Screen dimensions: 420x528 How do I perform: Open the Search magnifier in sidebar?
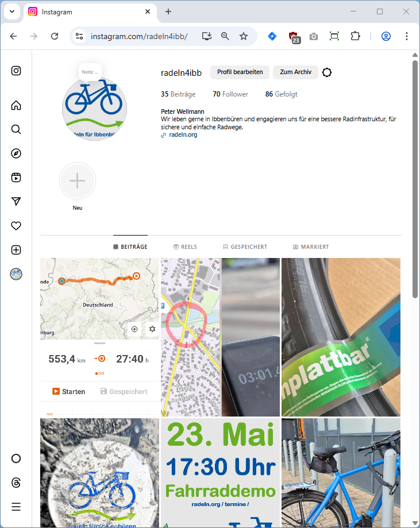click(x=16, y=129)
